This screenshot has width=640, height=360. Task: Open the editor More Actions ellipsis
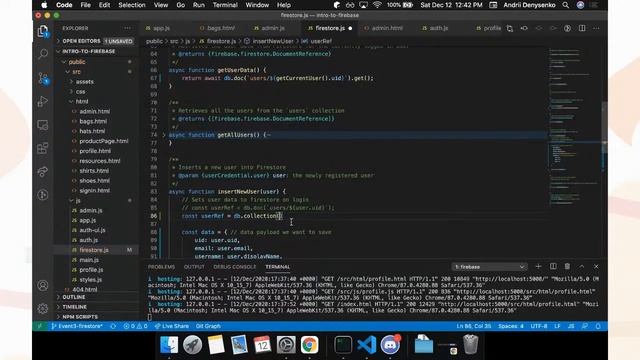tap(596, 28)
